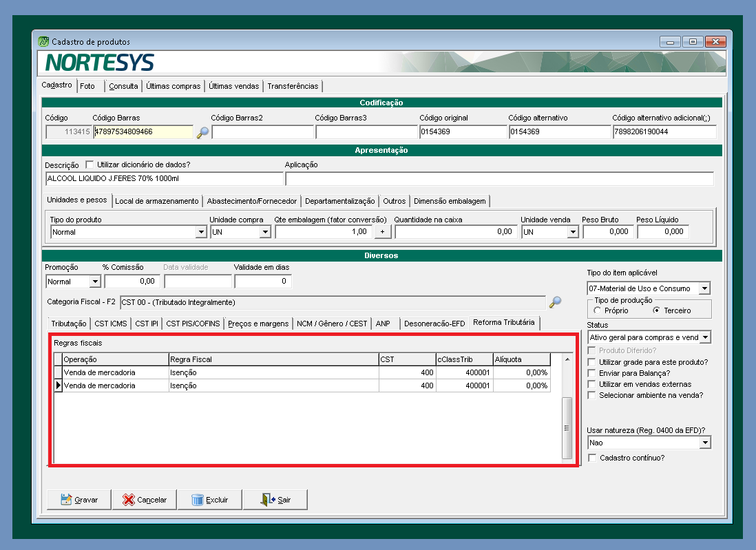This screenshot has height=550, width=756.
Task: Check the Enviar para Balança option
Action: pyautogui.click(x=591, y=373)
